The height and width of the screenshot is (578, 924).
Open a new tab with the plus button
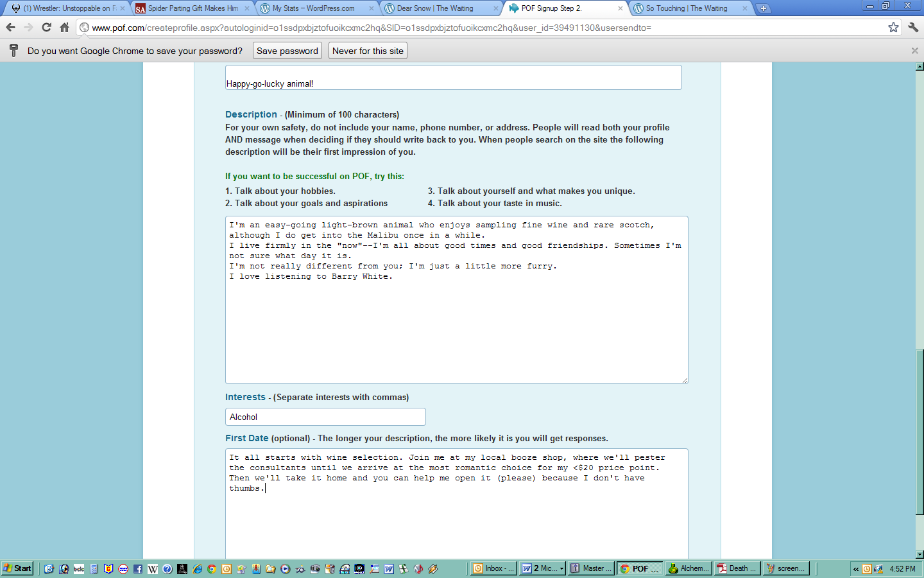[x=763, y=8]
